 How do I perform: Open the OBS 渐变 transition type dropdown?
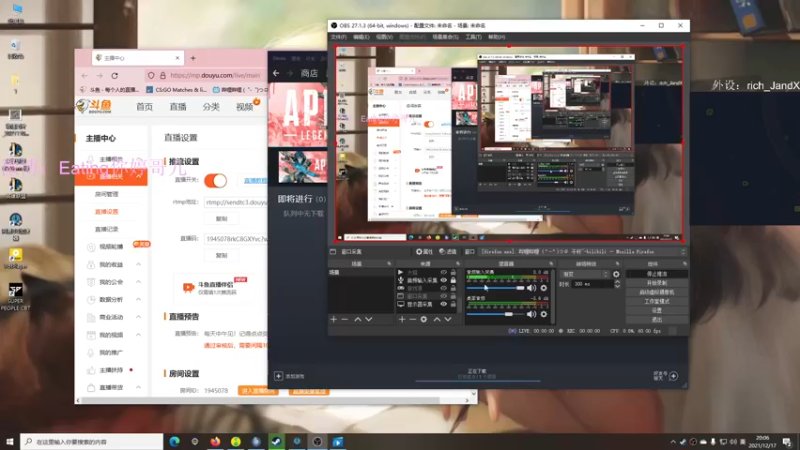[584, 274]
